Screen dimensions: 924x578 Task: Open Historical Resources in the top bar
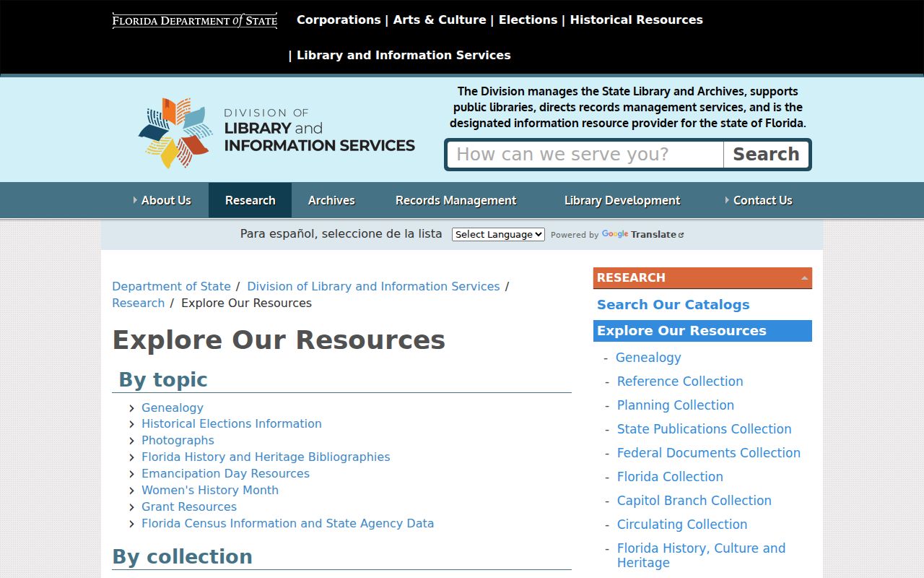[x=637, y=20]
